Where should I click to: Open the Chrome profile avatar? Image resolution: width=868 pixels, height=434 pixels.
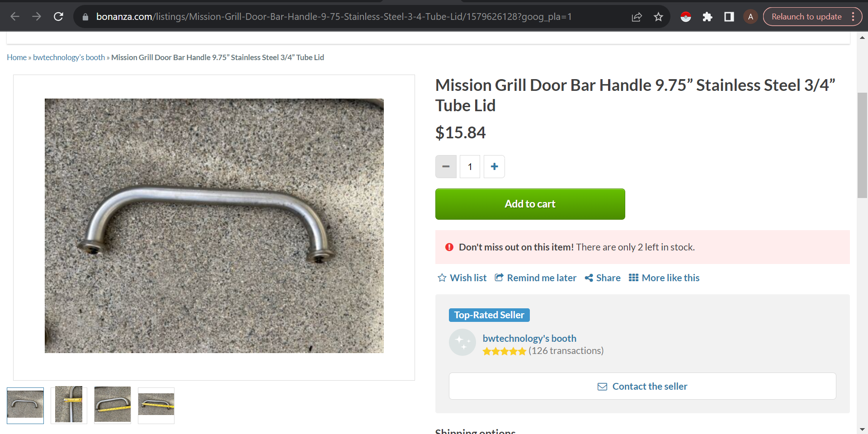coord(750,17)
